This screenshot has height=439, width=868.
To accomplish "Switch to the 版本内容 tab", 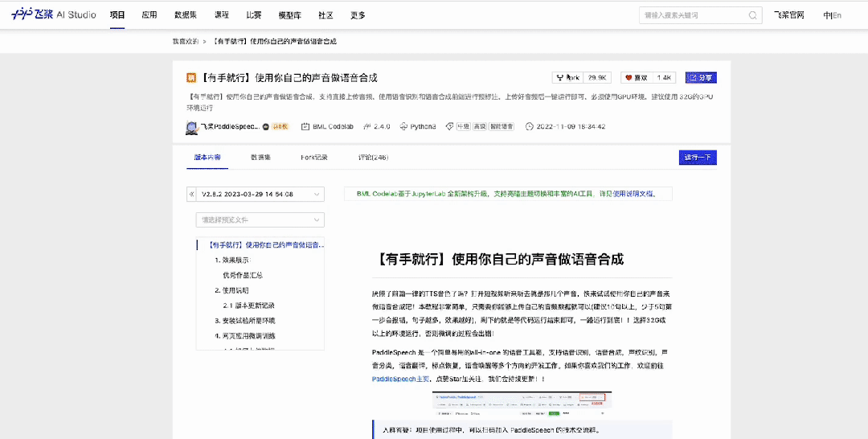I will pyautogui.click(x=207, y=158).
